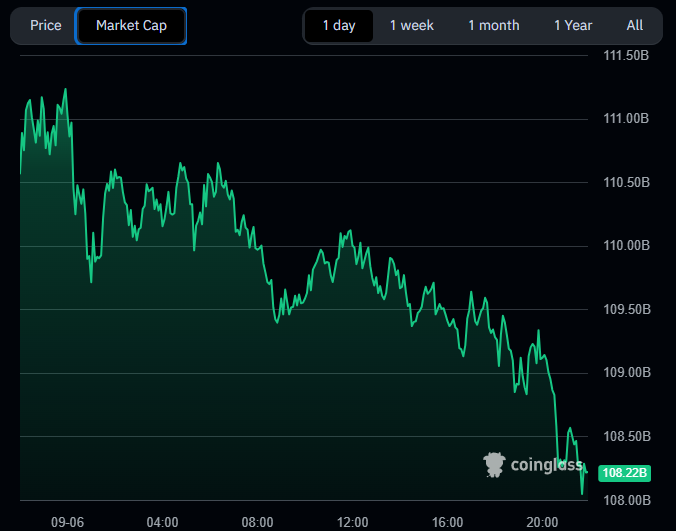Click the 08:00 time marker
This screenshot has height=531, width=676.
258,521
